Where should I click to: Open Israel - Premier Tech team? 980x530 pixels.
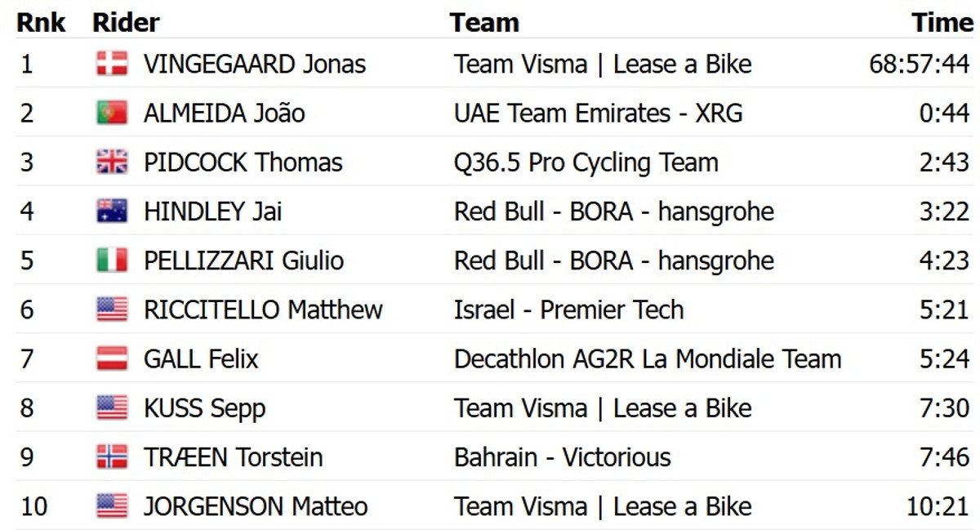pyautogui.click(x=568, y=310)
